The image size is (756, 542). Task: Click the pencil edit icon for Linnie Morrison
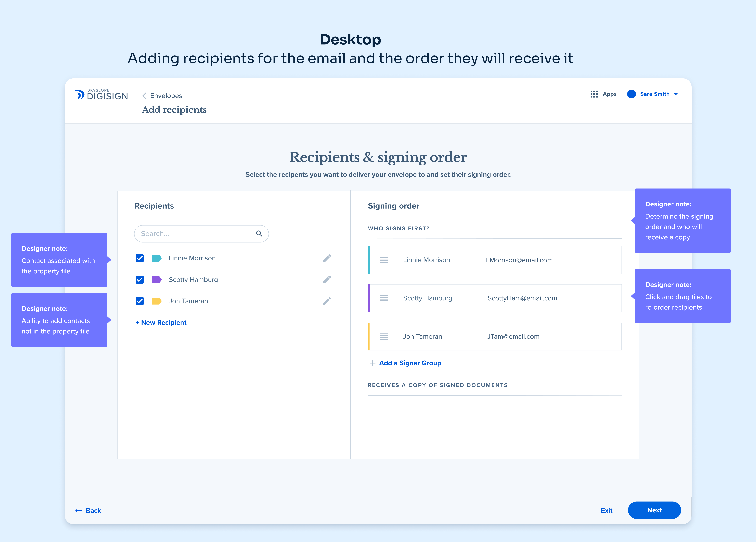[327, 258]
